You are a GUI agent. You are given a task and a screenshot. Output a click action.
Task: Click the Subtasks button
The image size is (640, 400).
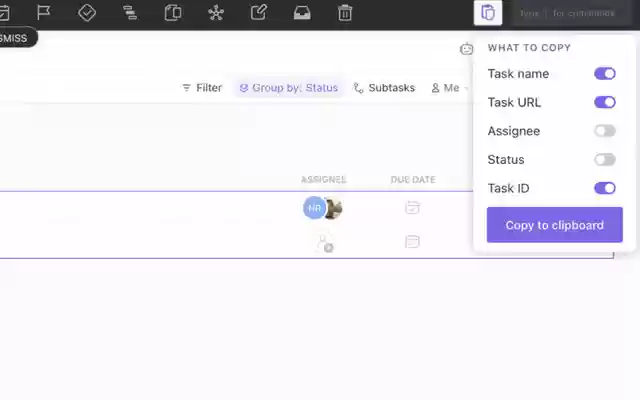pyautogui.click(x=384, y=88)
